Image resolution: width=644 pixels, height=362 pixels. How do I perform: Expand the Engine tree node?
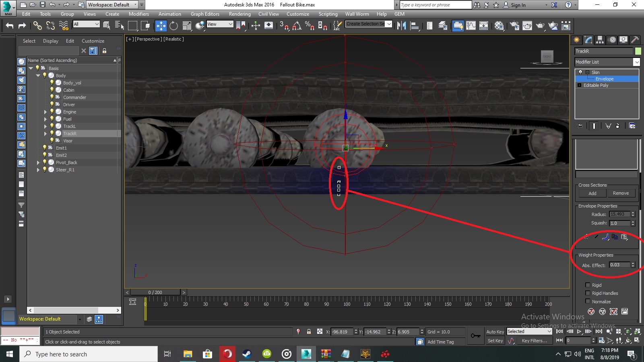(x=45, y=112)
